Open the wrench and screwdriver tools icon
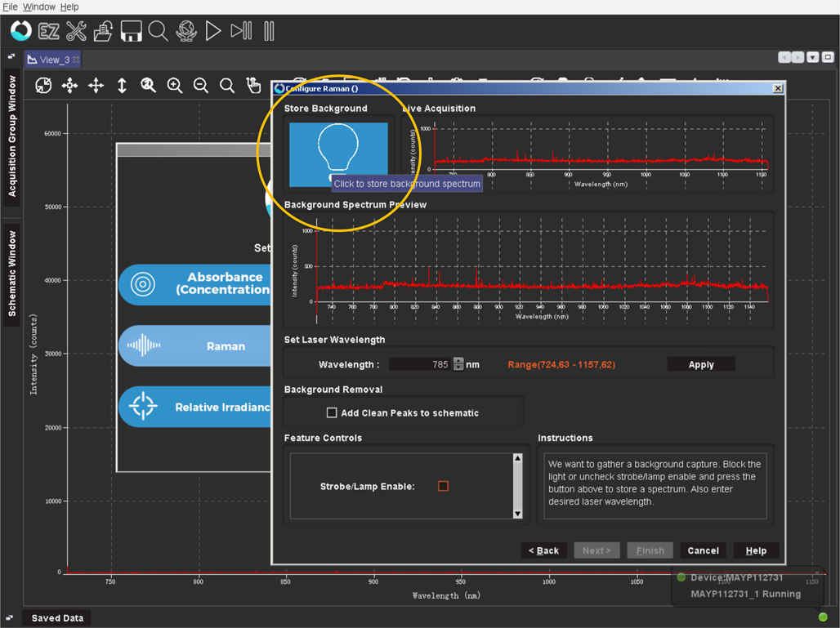 [76, 31]
